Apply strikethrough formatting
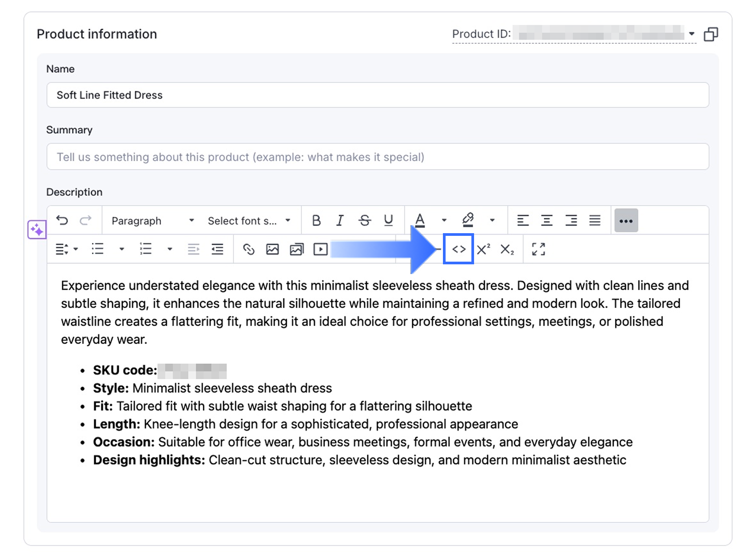Viewport: 756px width, 558px height. [365, 220]
